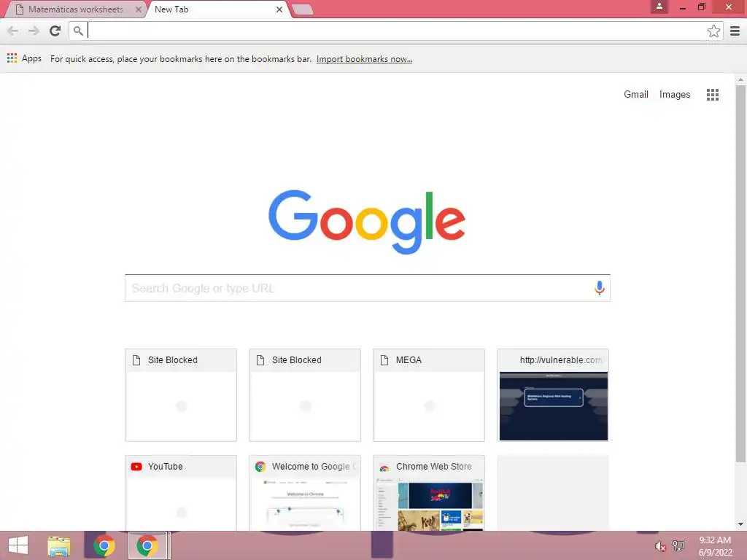Open the Welcome to Google Chrome thumbnail
The width and height of the screenshot is (747, 560).
(x=305, y=493)
